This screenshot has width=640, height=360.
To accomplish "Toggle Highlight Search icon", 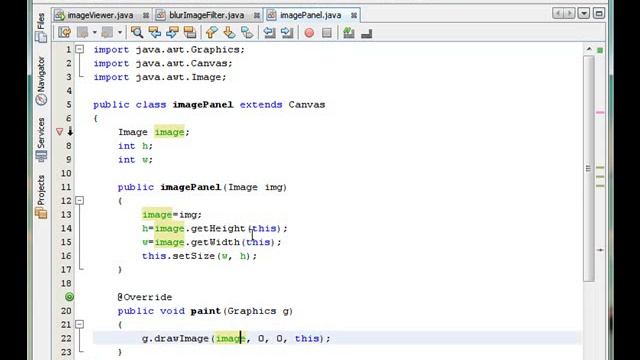I will 190,32.
